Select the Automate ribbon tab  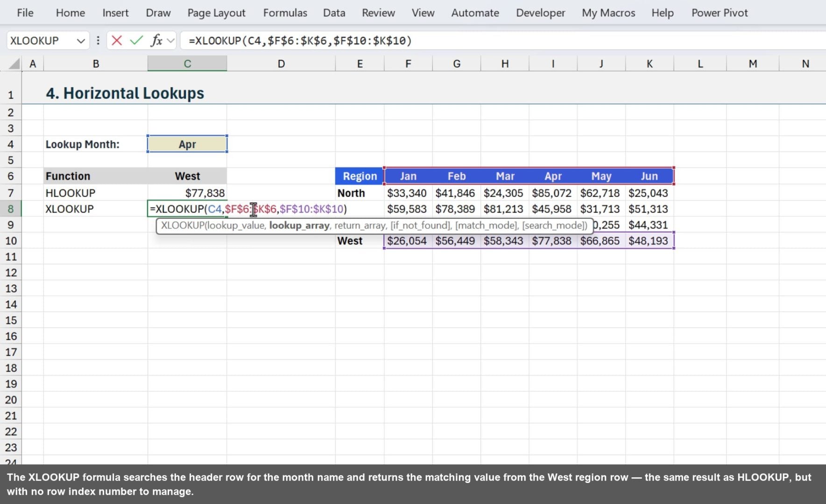pyautogui.click(x=474, y=13)
